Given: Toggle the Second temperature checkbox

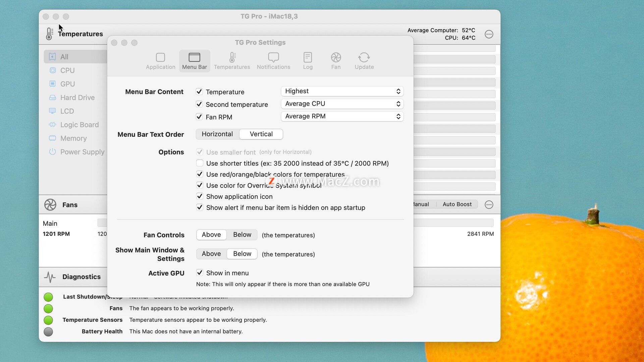Looking at the screenshot, I should click(x=199, y=104).
